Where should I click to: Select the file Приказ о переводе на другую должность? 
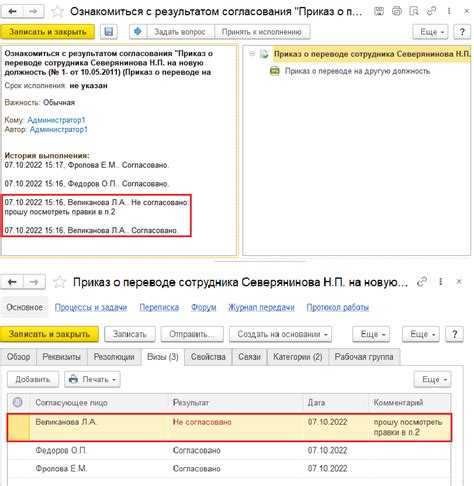tap(357, 71)
